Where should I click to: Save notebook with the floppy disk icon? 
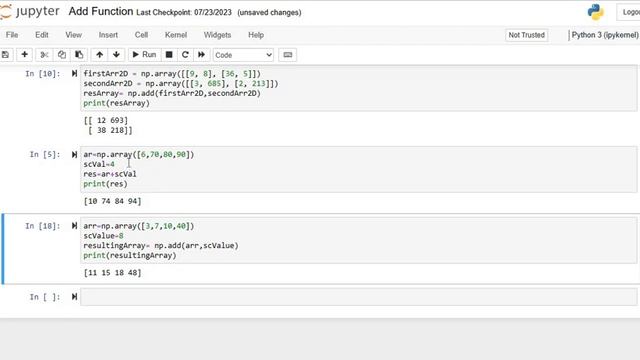coord(5,55)
